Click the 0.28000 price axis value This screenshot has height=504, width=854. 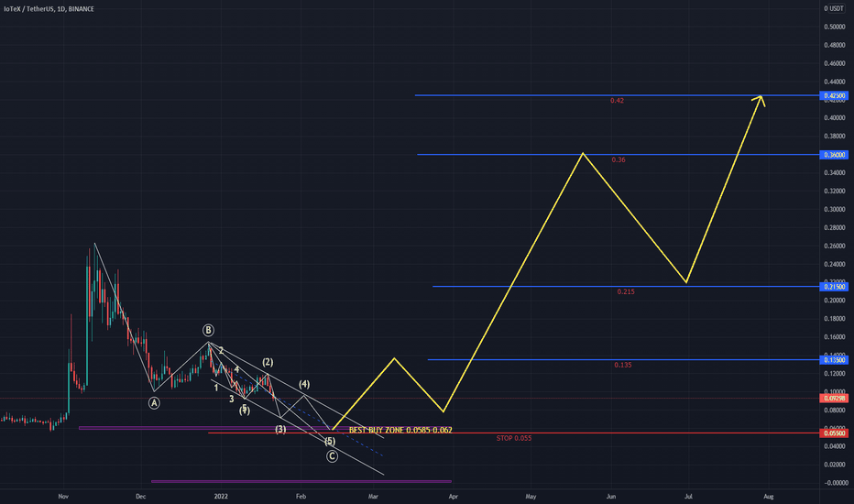[835, 228]
